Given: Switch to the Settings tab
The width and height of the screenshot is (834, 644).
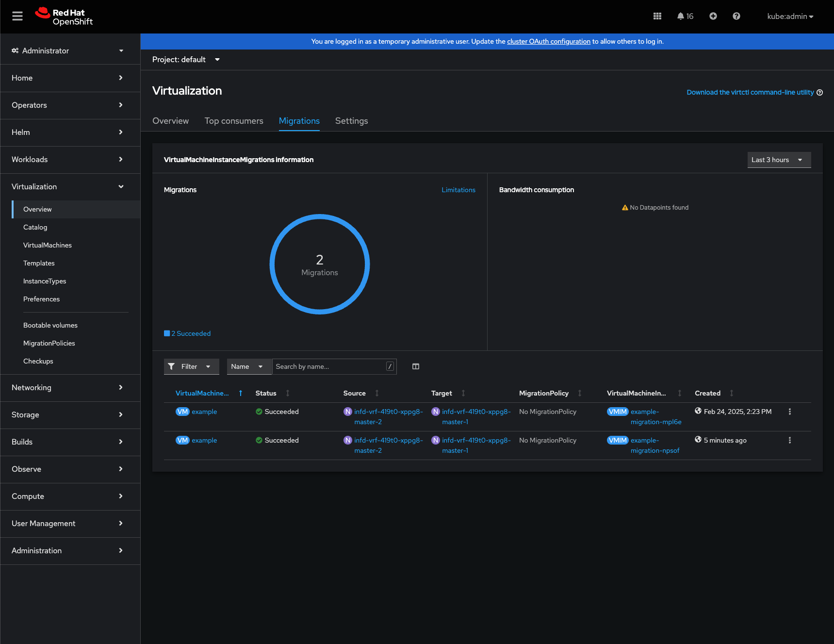Looking at the screenshot, I should click(351, 121).
